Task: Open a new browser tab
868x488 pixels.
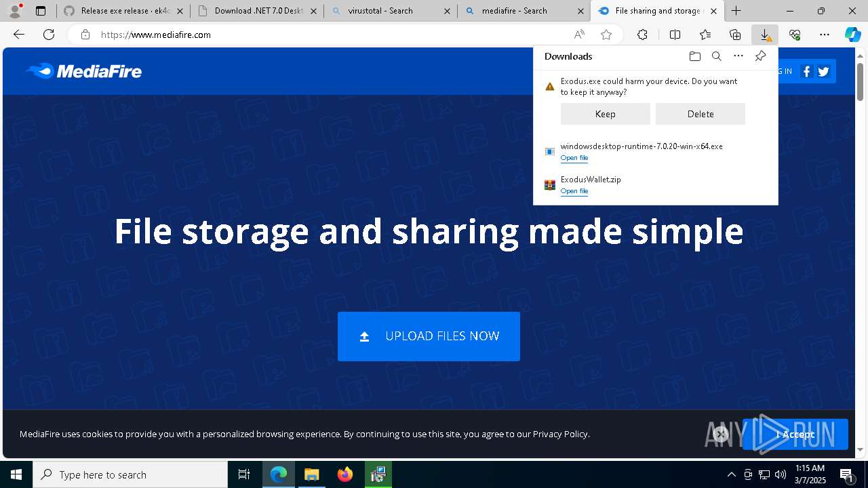Action: [736, 11]
